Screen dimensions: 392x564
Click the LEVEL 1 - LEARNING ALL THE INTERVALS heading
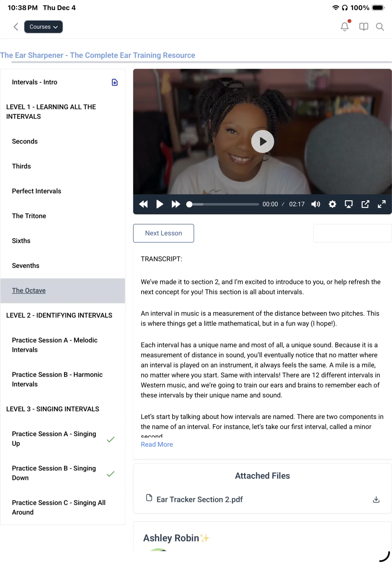[x=51, y=112]
